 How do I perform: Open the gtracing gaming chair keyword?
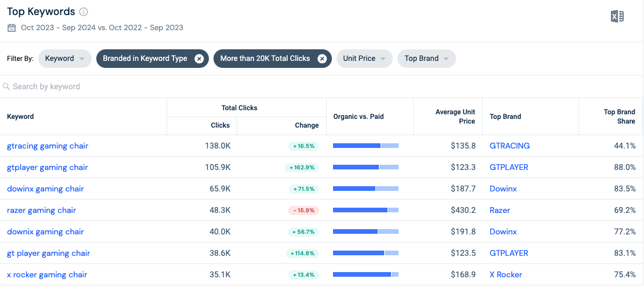tap(48, 146)
